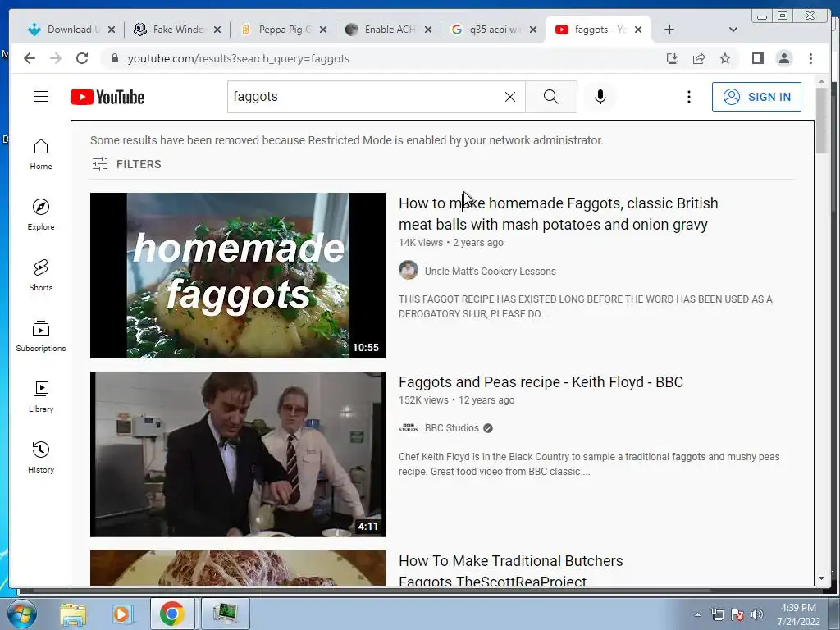Open Traditional Butchers video title
The width and height of the screenshot is (840, 630).
tap(510, 571)
